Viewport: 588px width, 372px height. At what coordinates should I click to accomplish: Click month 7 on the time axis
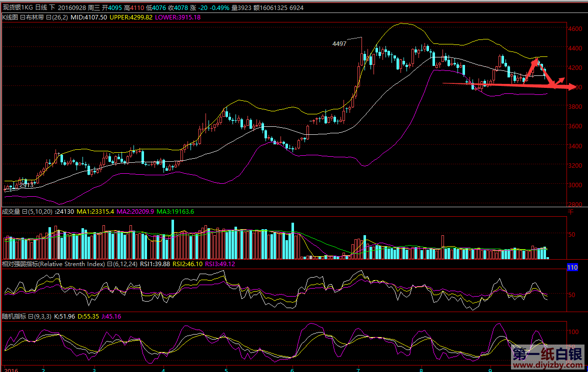[x=358, y=370]
